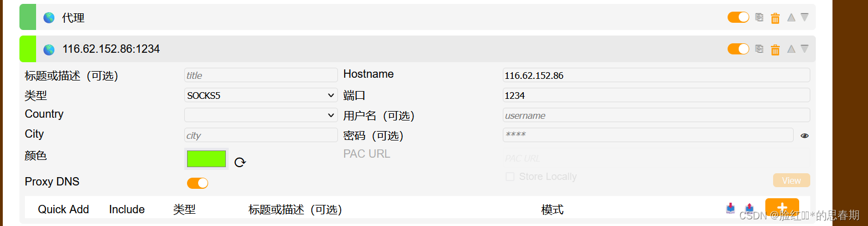Move 116.62.152.86:1234 proxy up
The height and width of the screenshot is (226, 868).
791,49
